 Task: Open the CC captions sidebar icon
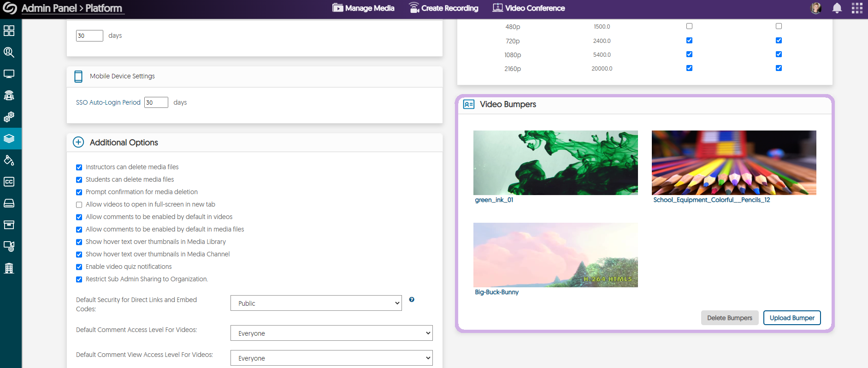pos(9,182)
